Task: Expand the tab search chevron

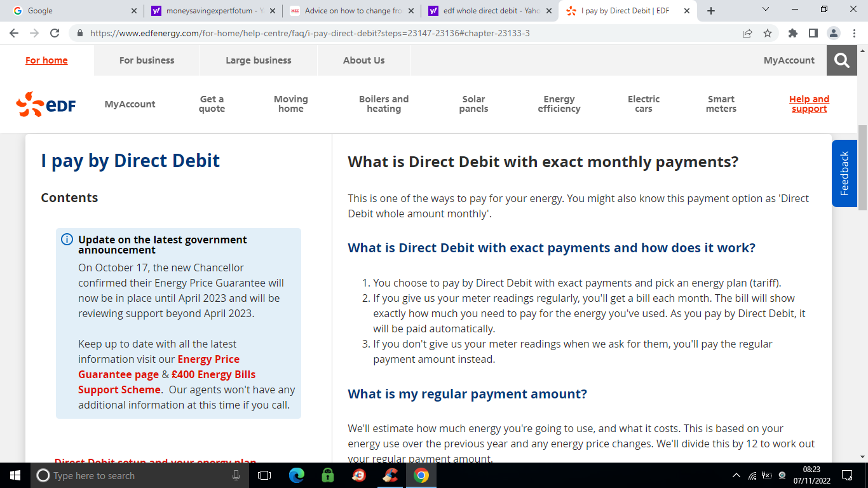Action: pyautogui.click(x=765, y=10)
